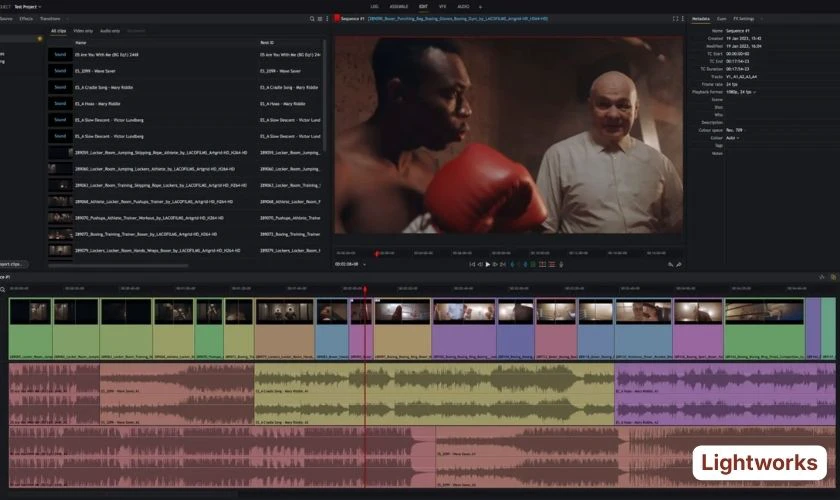Select the 289059 Locker Room Jumping Skipping Rope clip
Viewport: 840px width, 500px height.
(x=185, y=153)
